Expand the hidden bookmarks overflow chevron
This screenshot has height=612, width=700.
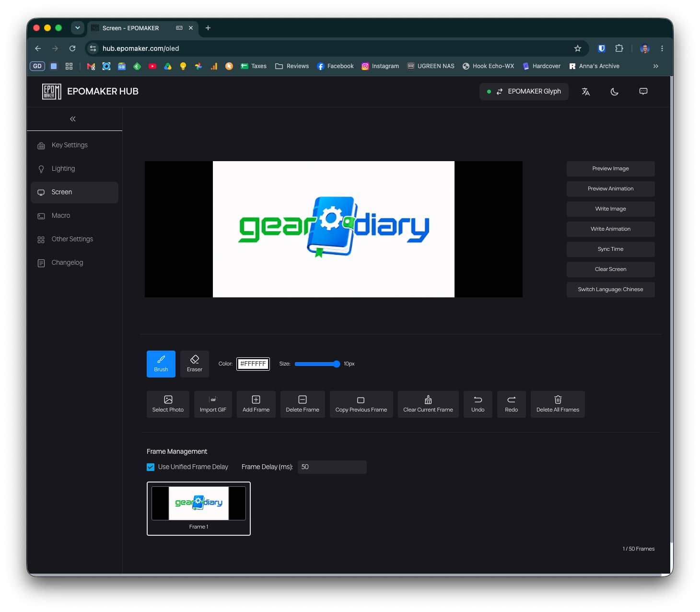coord(655,66)
